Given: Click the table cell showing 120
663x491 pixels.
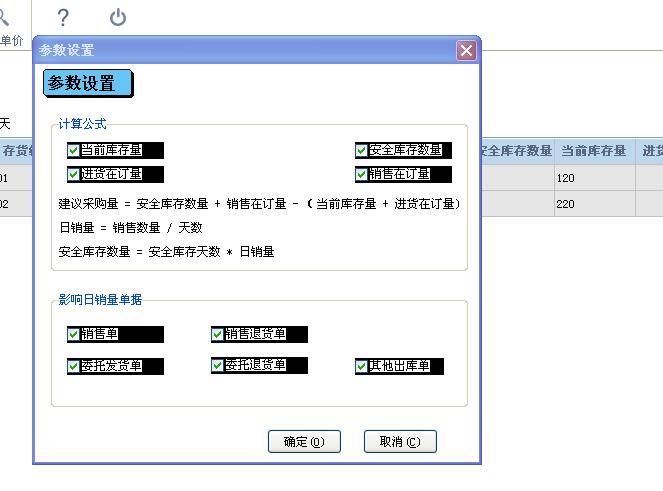Looking at the screenshot, I should [x=593, y=178].
